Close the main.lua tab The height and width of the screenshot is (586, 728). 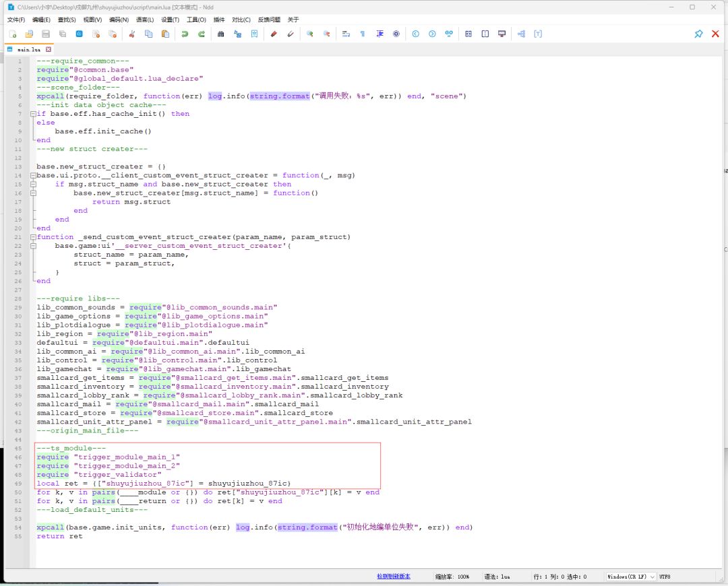click(49, 49)
